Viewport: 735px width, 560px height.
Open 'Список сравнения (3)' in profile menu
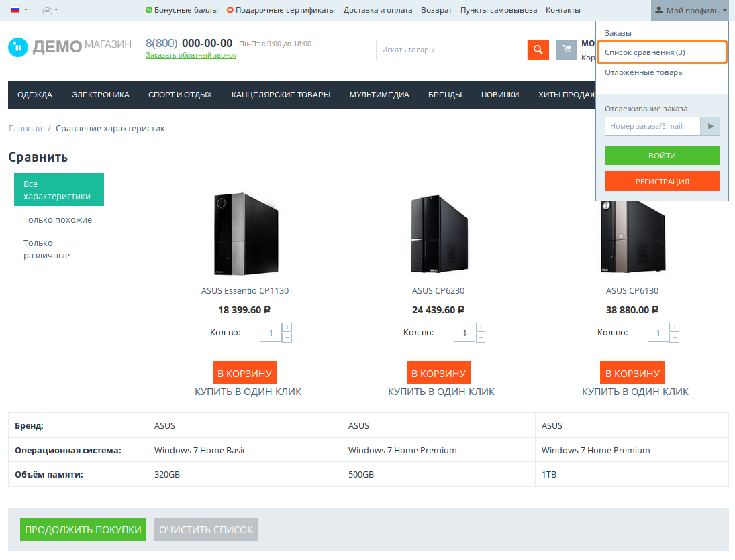point(644,52)
